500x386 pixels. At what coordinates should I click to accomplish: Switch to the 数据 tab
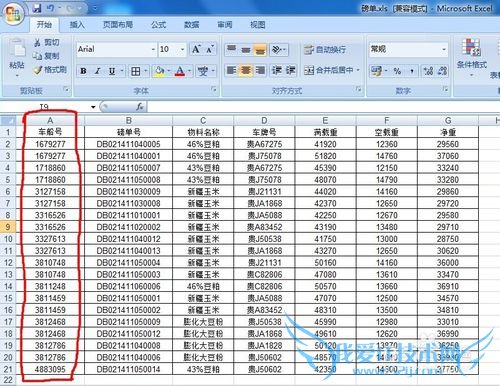click(191, 25)
